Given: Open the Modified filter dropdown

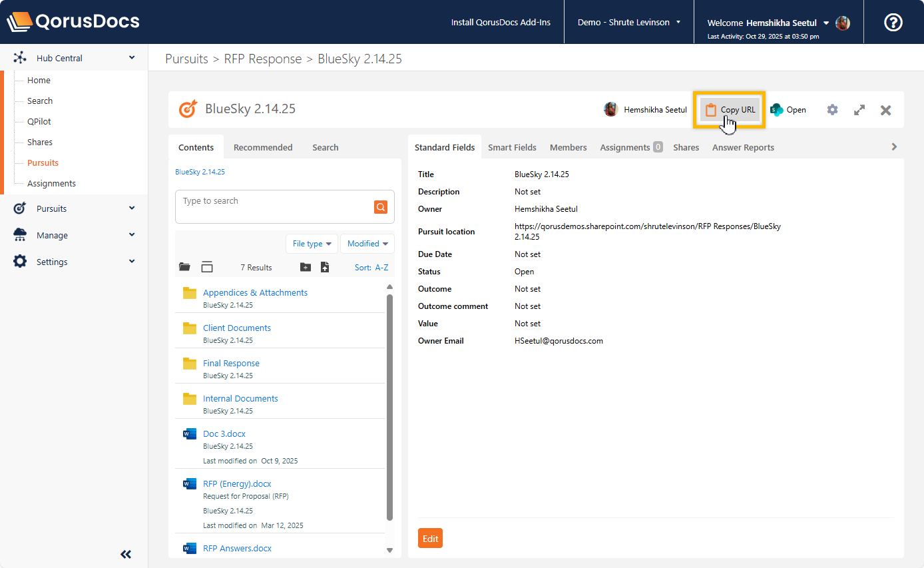Looking at the screenshot, I should pyautogui.click(x=367, y=244).
